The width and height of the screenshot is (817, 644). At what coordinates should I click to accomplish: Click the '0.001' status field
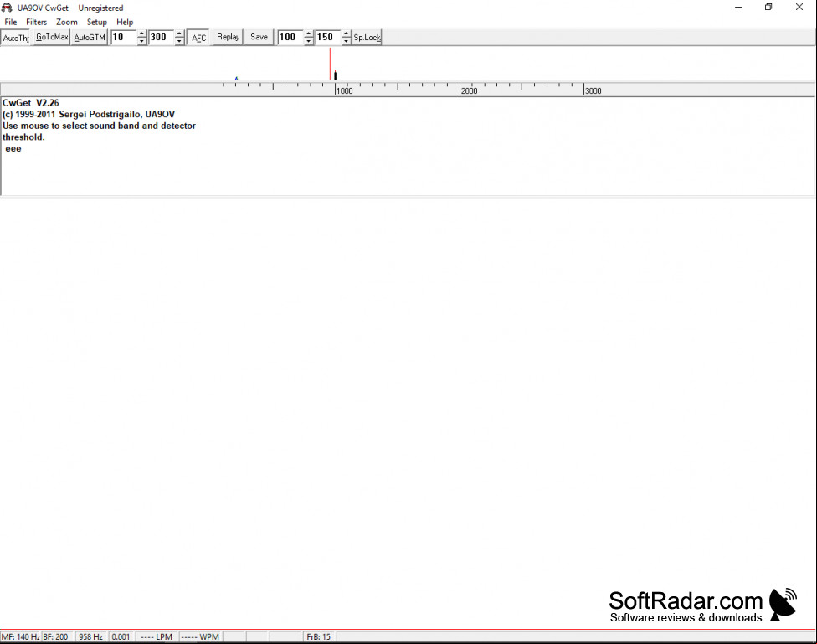click(121, 636)
